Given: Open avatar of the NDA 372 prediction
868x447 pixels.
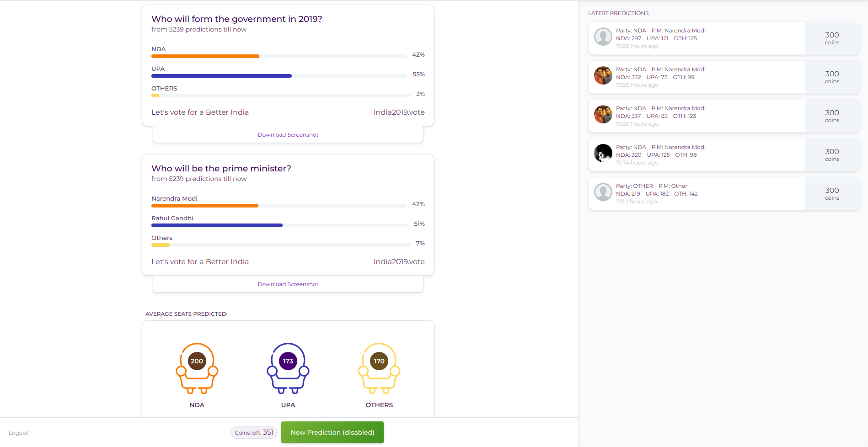Looking at the screenshot, I should coord(603,75).
